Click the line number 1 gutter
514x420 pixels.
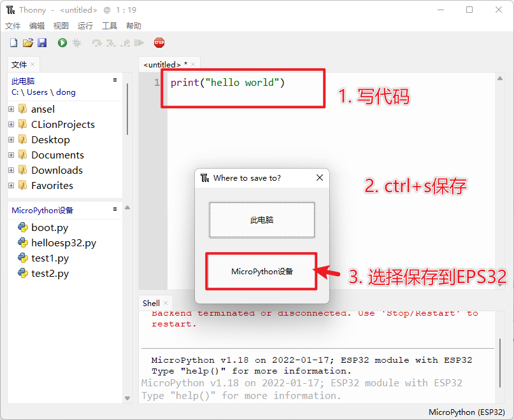(x=157, y=82)
